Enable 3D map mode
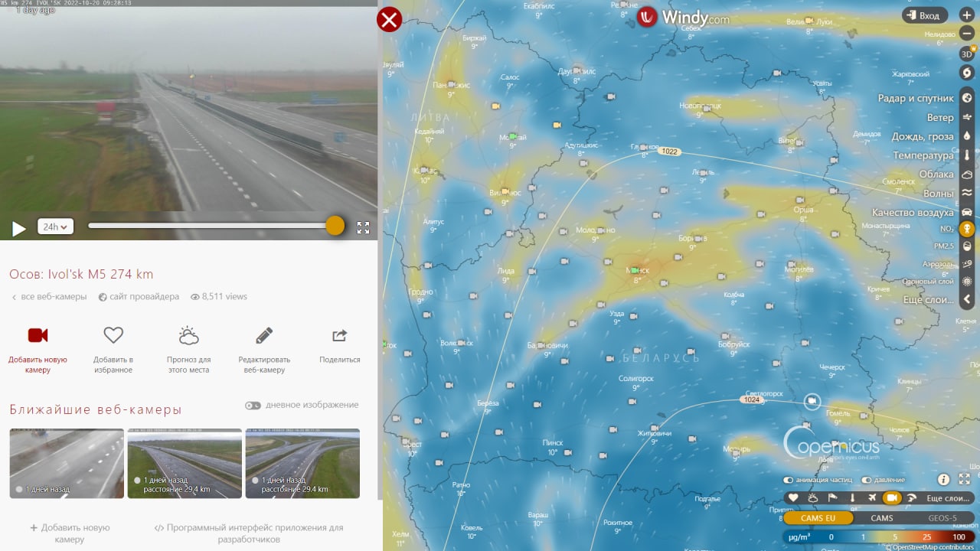Screen dimensions: 980x551 tap(967, 54)
